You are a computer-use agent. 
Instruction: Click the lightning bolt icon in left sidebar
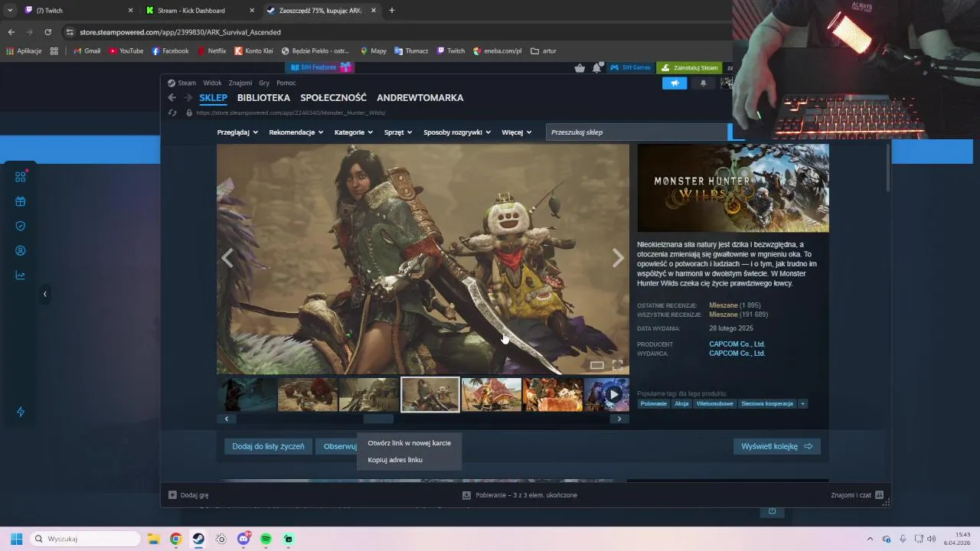click(x=21, y=412)
